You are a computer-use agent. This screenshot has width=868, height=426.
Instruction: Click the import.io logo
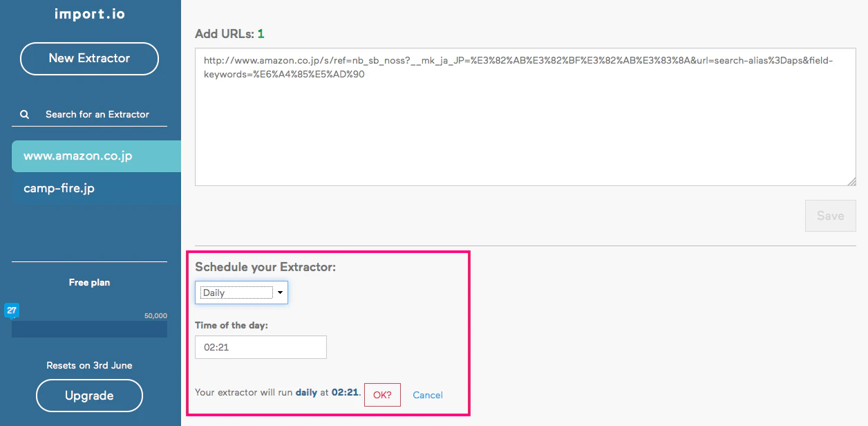coord(90,13)
